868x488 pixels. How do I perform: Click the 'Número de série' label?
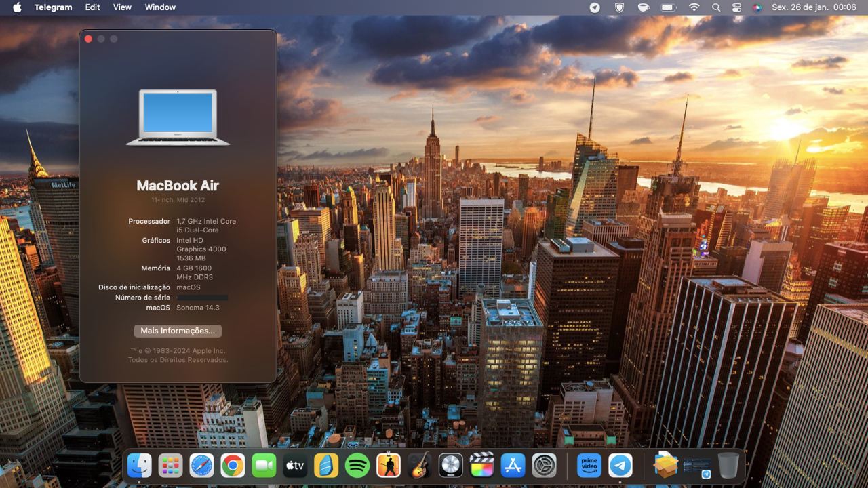pos(142,298)
